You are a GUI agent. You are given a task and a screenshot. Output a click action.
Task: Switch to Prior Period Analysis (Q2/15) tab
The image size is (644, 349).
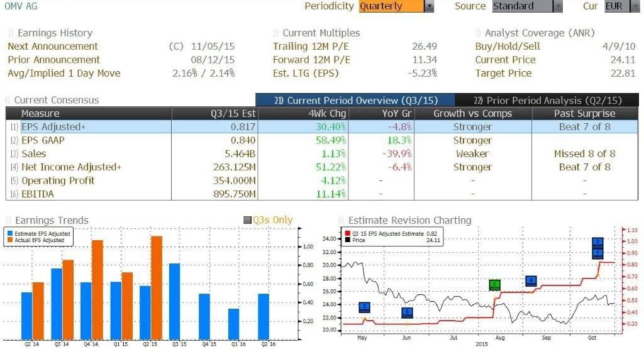click(x=547, y=100)
